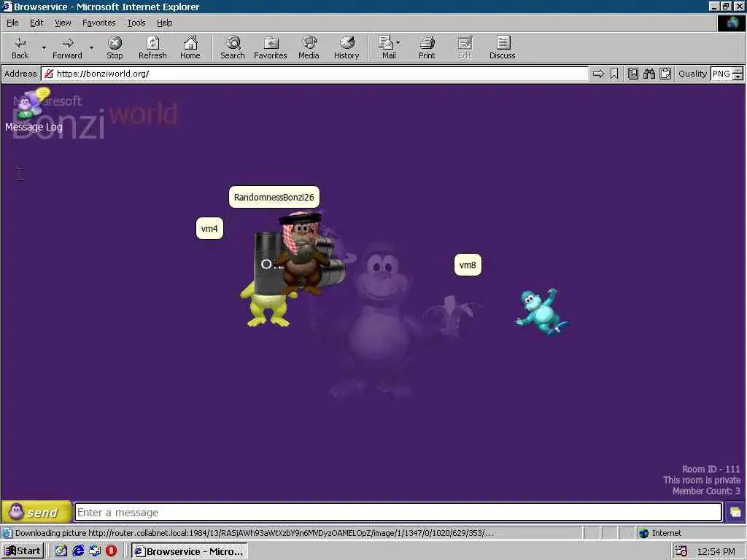Viewport: 747px width, 560px height.
Task: Select the Browservice taskbar button
Action: click(x=190, y=551)
